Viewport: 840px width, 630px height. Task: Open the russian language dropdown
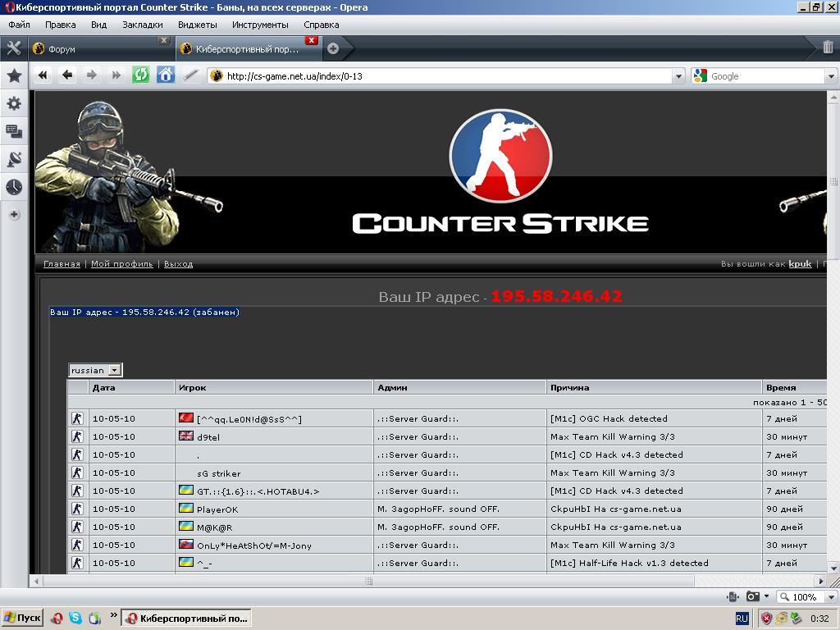point(95,370)
